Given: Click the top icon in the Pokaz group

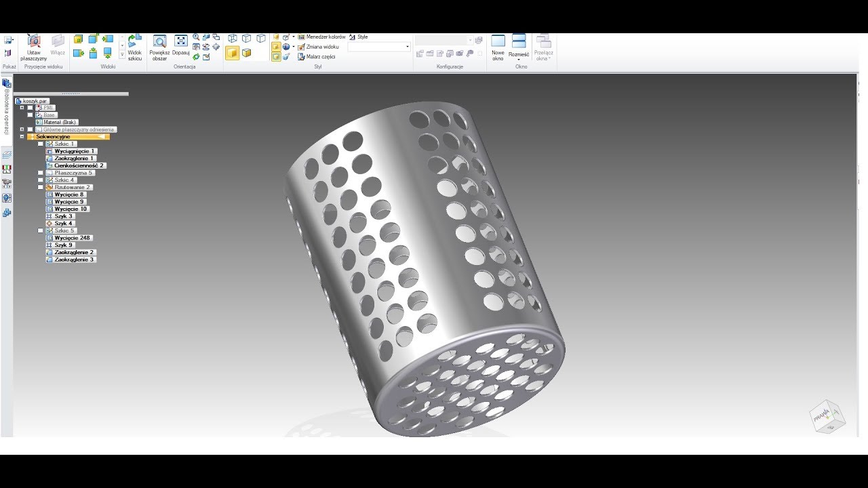Looking at the screenshot, I should (8, 41).
